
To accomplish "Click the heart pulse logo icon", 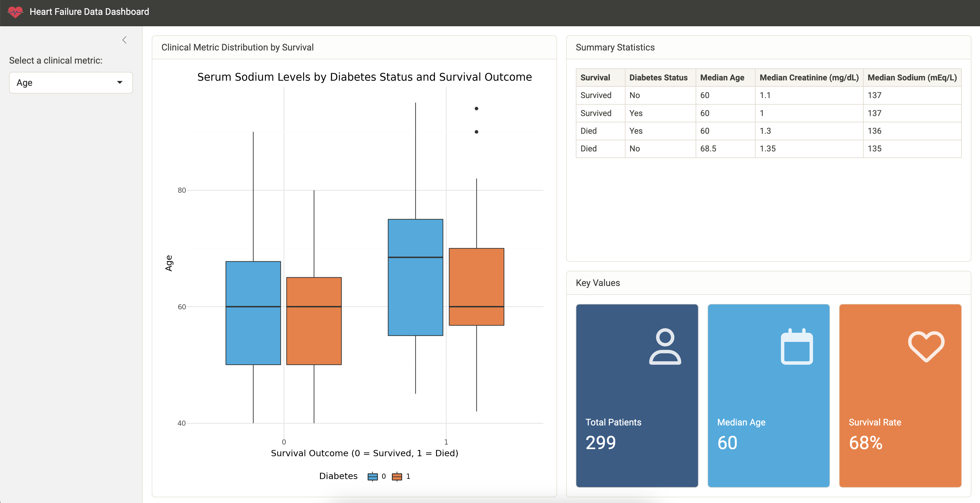I will click(15, 12).
